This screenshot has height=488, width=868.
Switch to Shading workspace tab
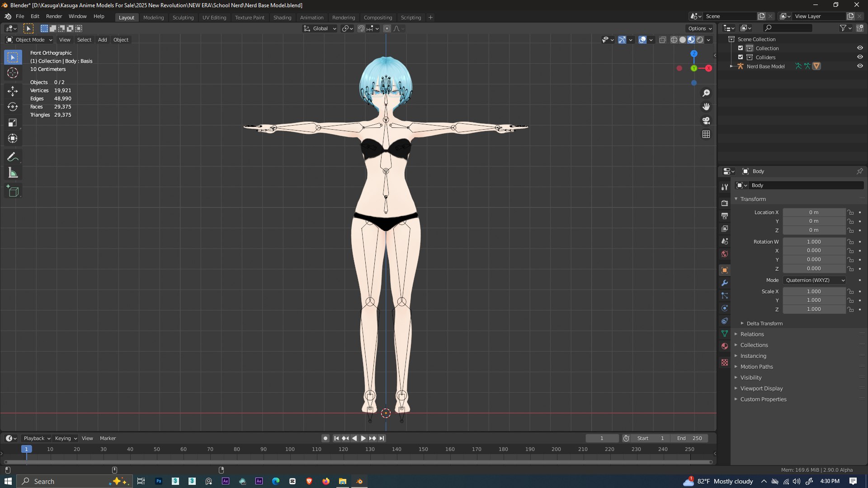tap(282, 18)
